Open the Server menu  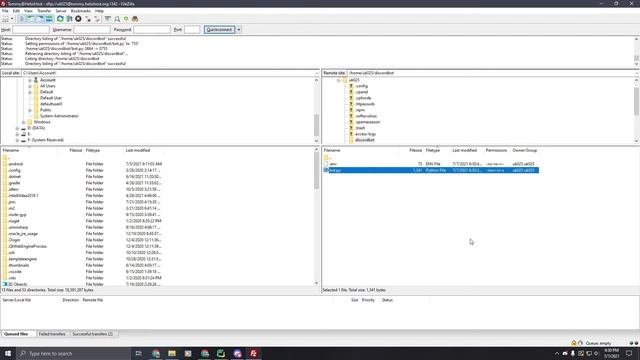tap(61, 11)
